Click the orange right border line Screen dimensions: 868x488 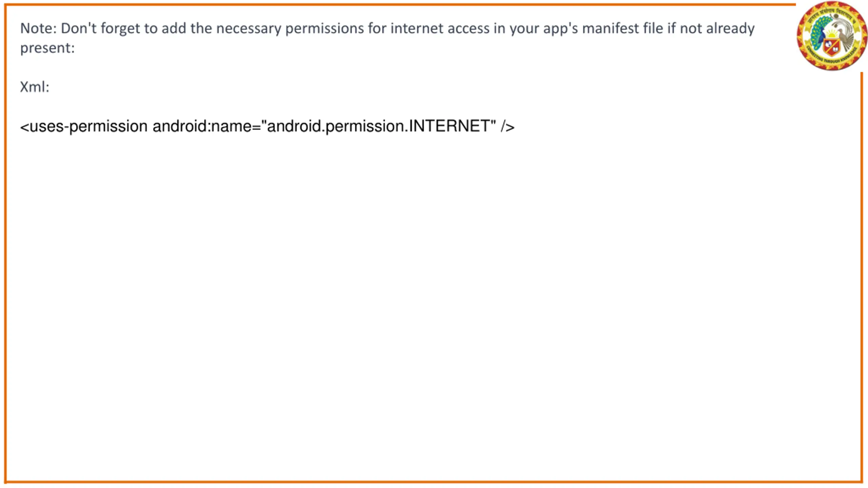pos(862,277)
